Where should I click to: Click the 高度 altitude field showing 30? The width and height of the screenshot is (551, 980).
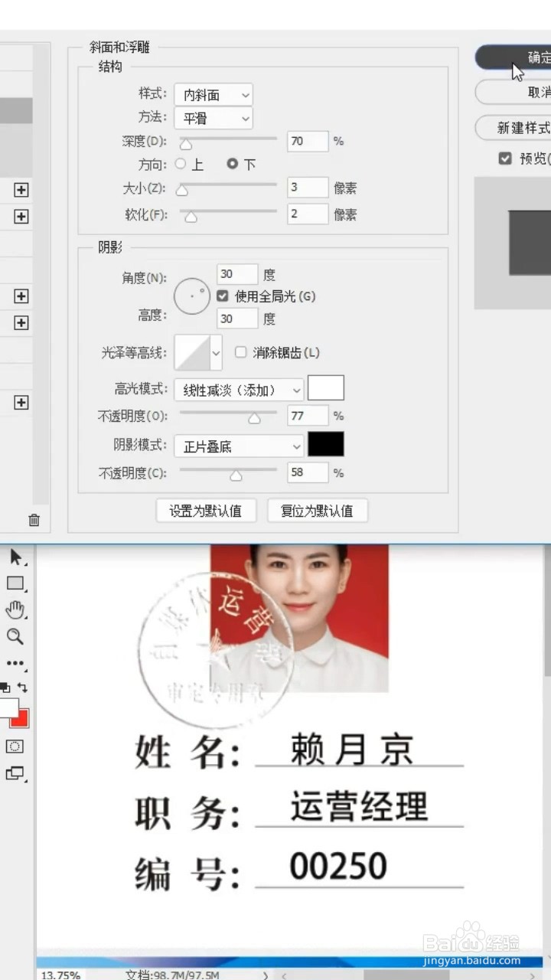[237, 318]
